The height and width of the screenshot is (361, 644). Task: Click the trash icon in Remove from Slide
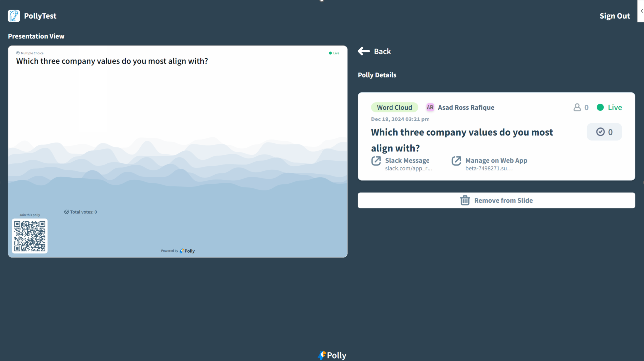point(465,200)
